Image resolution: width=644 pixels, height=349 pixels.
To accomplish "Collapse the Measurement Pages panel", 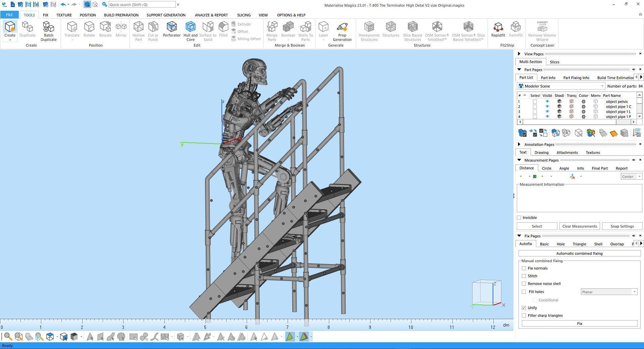I will 519,160.
